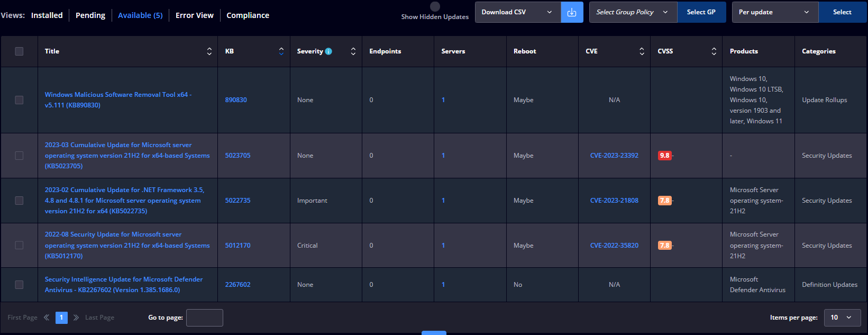The image size is (868, 335).
Task: Open the Download CSV dropdown
Action: point(518,12)
